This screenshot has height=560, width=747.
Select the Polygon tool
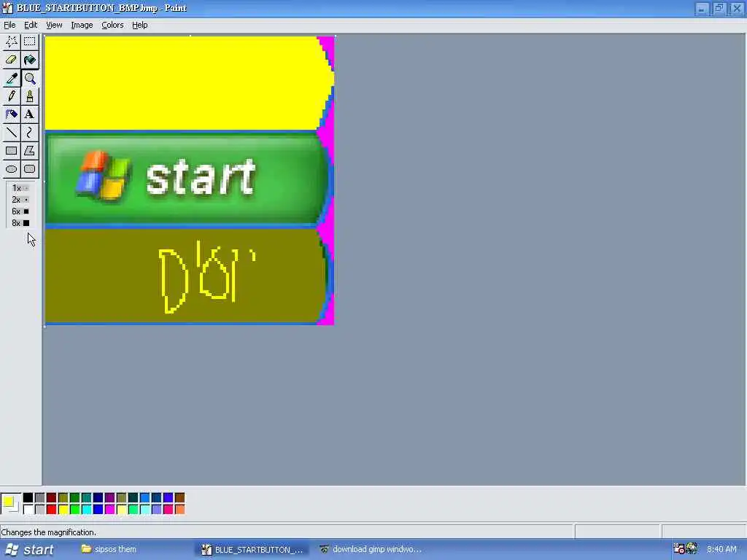coord(29,151)
